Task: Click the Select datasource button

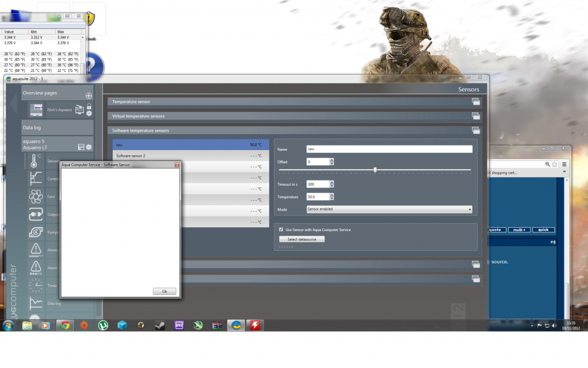Action: tap(301, 239)
